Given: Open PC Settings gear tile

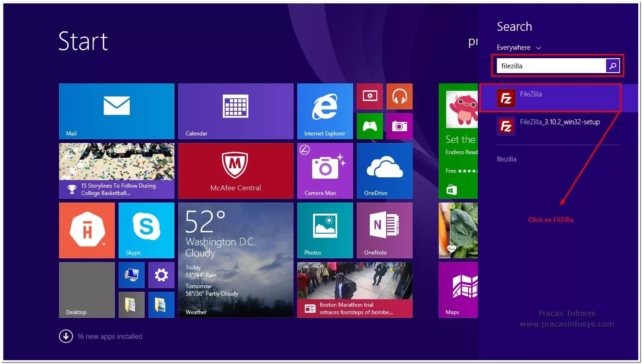Looking at the screenshot, I should (x=161, y=275).
